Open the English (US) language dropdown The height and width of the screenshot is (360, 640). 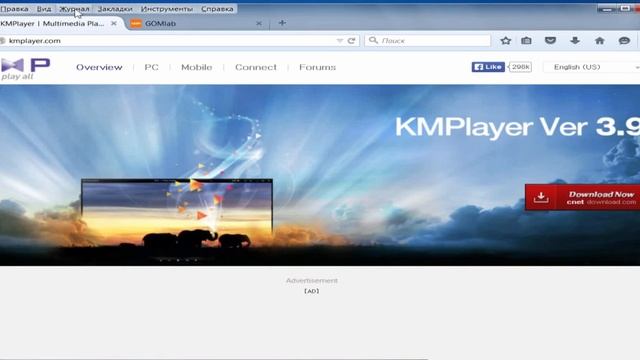click(x=591, y=67)
